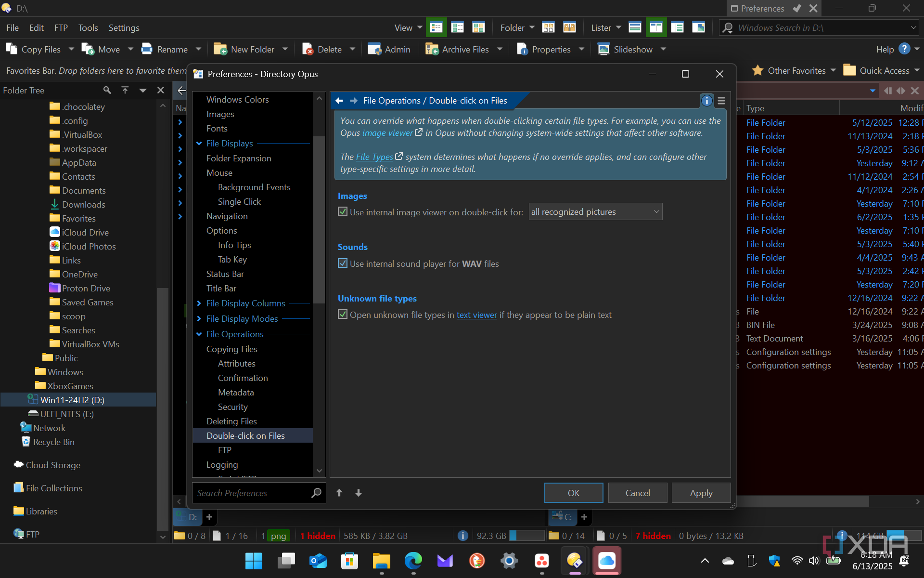Click the Slideshow toolbar icon

[x=603, y=49]
